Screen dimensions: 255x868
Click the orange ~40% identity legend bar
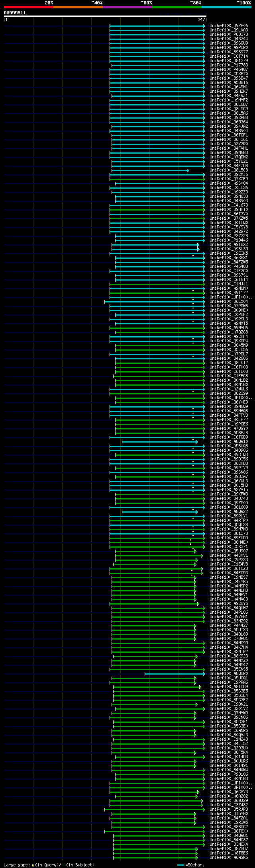[x=78, y=7]
